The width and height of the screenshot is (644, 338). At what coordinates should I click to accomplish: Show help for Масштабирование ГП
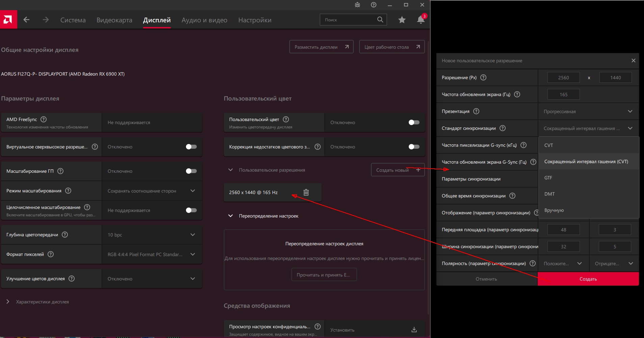pyautogui.click(x=60, y=171)
